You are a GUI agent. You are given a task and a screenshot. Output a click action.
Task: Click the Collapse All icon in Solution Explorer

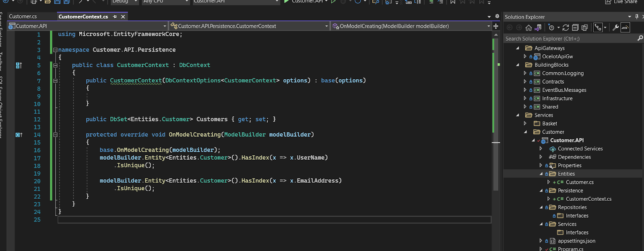pyautogui.click(x=575, y=28)
